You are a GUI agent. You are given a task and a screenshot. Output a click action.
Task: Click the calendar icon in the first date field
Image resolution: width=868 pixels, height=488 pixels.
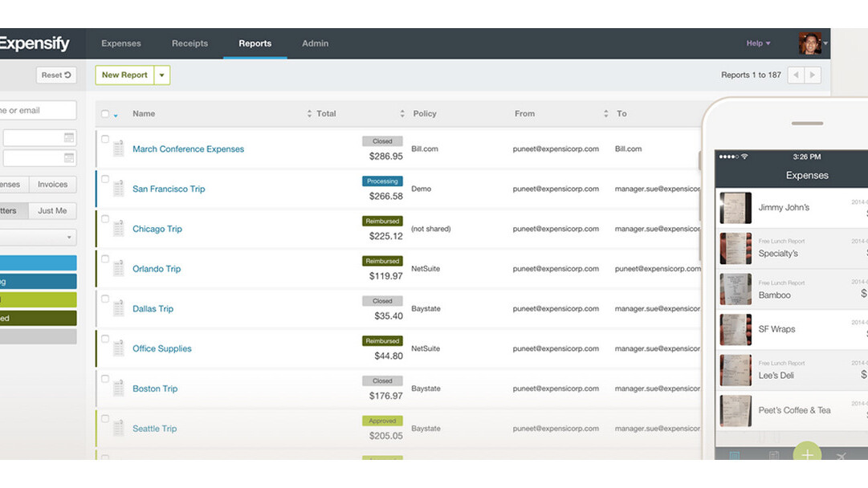point(69,138)
